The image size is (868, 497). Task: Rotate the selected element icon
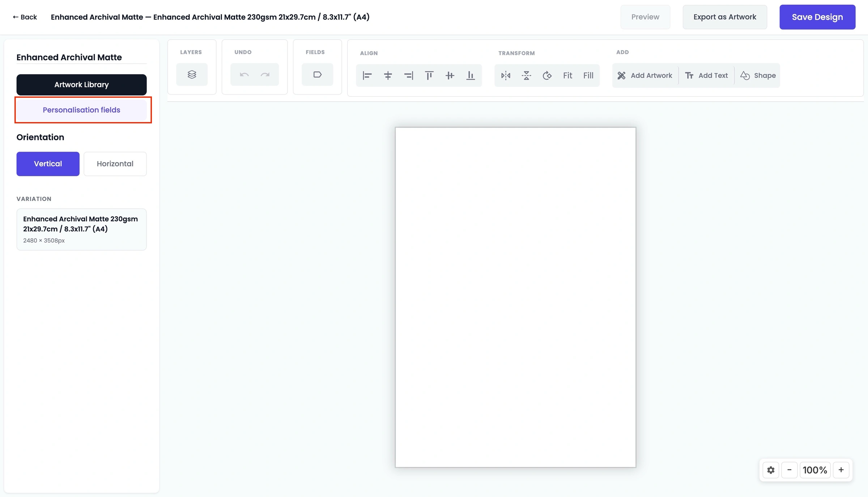pyautogui.click(x=547, y=75)
